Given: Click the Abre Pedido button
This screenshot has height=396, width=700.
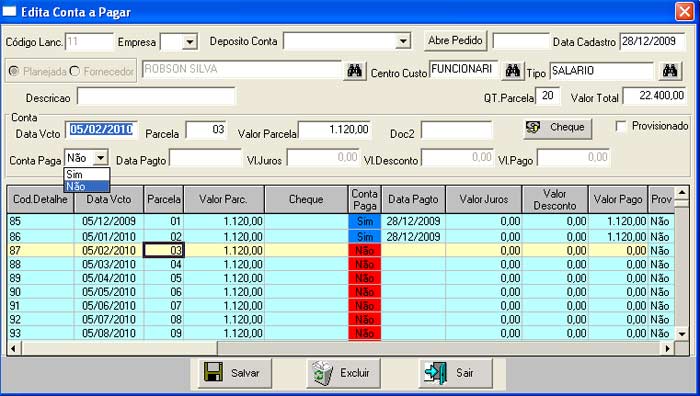Looking at the screenshot, I should (455, 41).
